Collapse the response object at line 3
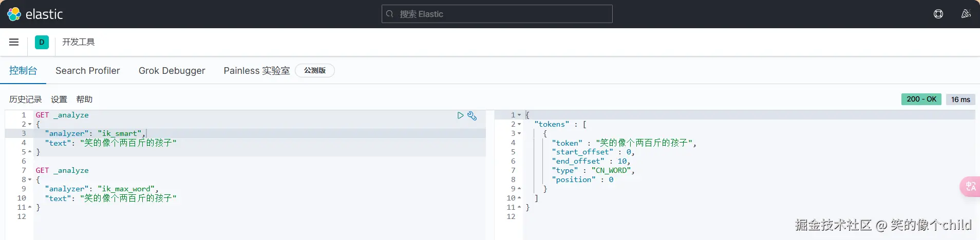This screenshot has height=240, width=980. 519,133
